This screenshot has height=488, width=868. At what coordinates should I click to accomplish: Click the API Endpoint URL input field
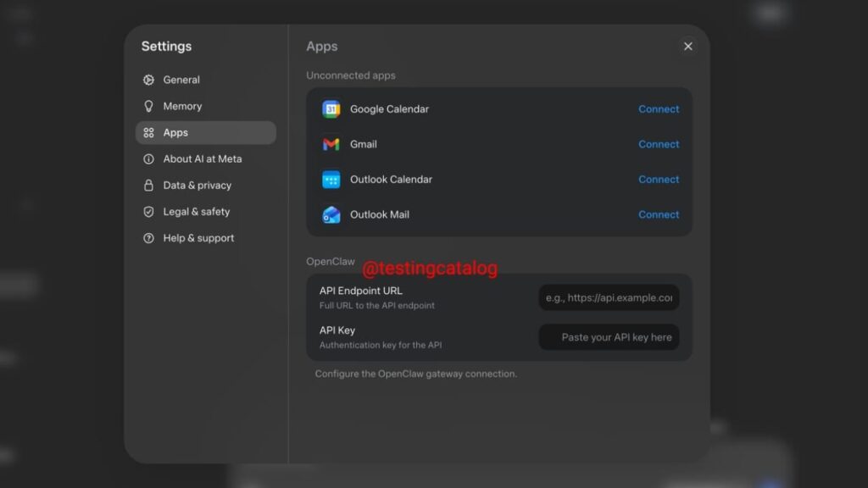609,297
